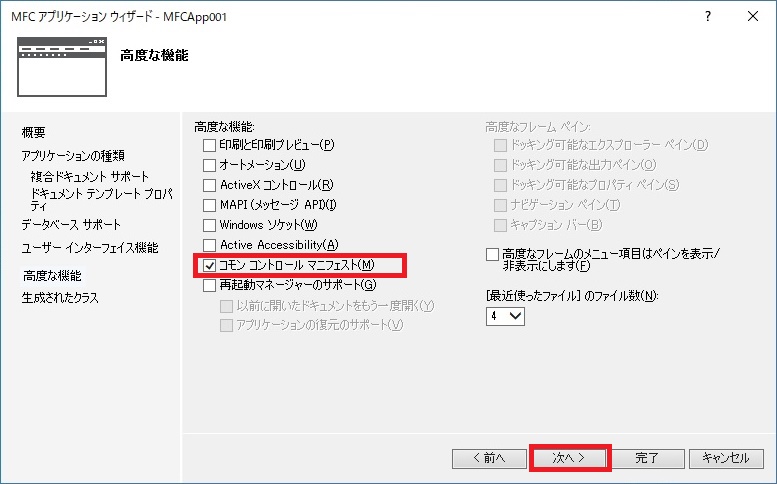Viewport: 777px width, 484px height.
Task: Open ドキュメント テンプレート プロパティ page
Action: pyautogui.click(x=102, y=199)
